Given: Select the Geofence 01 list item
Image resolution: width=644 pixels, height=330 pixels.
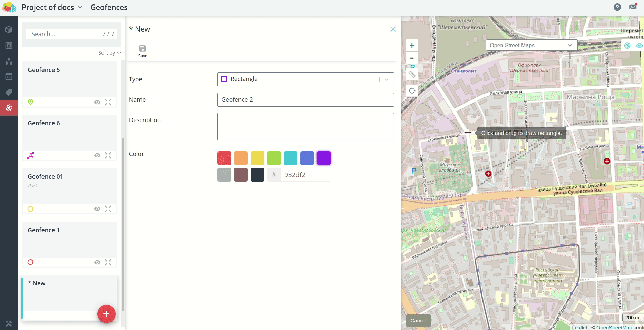Looking at the screenshot, I should point(69,186).
